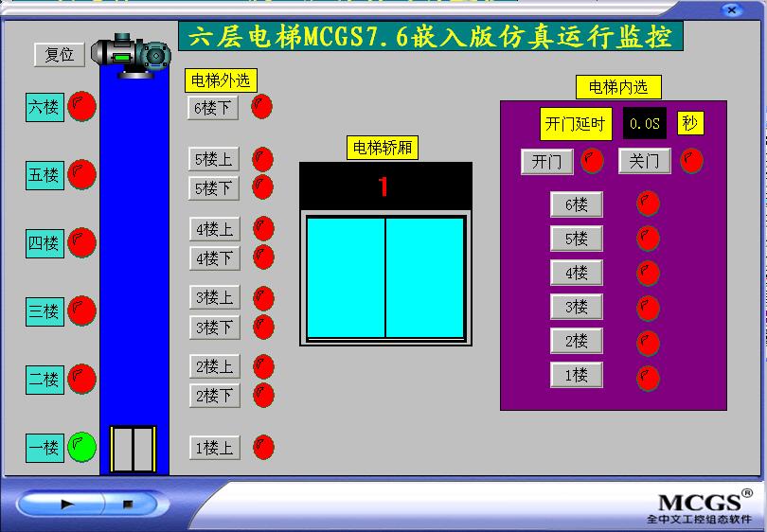
Task: Click the 电梯内选 yellow label
Action: 618,87
